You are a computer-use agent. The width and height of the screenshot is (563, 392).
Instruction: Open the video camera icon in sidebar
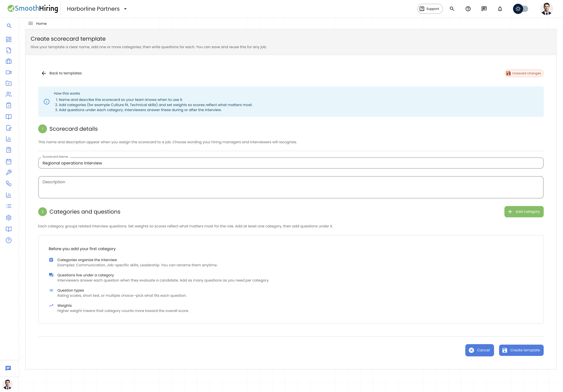(9, 72)
